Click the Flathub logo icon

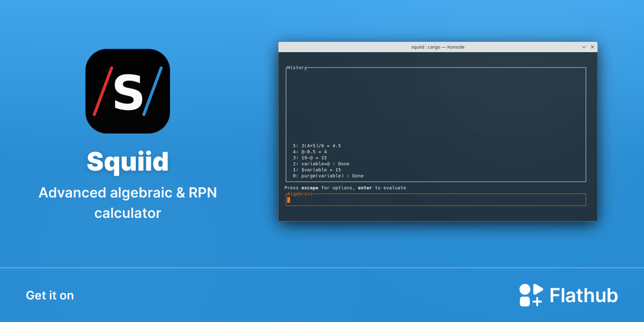click(531, 295)
